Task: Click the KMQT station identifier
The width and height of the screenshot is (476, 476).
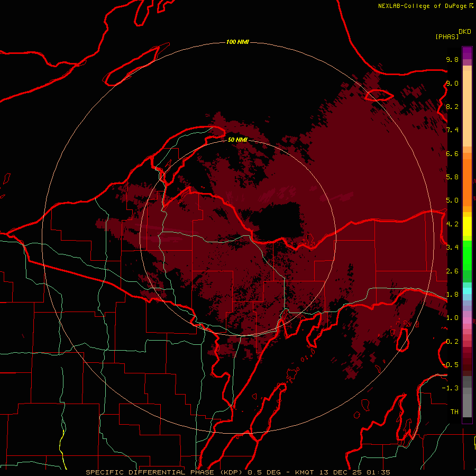Action: (304, 472)
